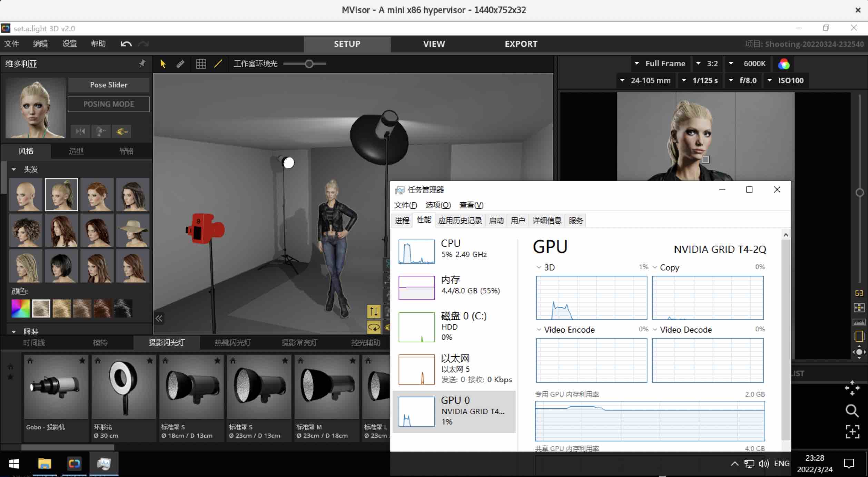
Task: Activate the ruler measure tool
Action: (x=180, y=64)
